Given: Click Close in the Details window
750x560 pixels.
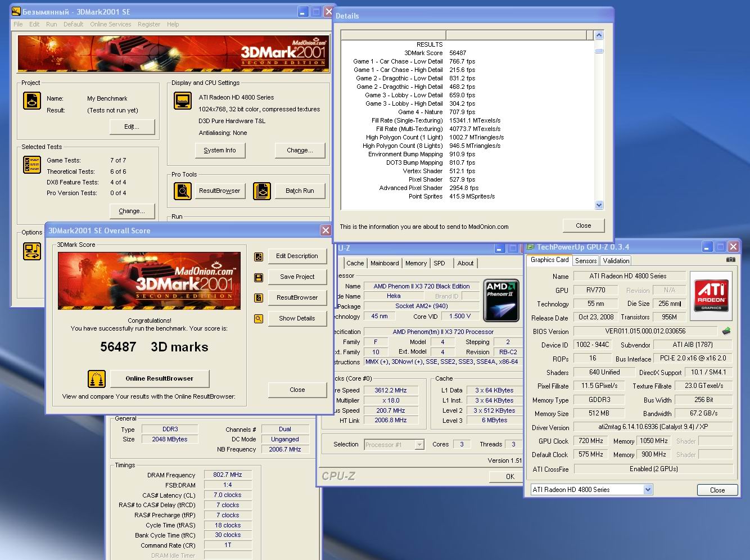Looking at the screenshot, I should tap(584, 226).
